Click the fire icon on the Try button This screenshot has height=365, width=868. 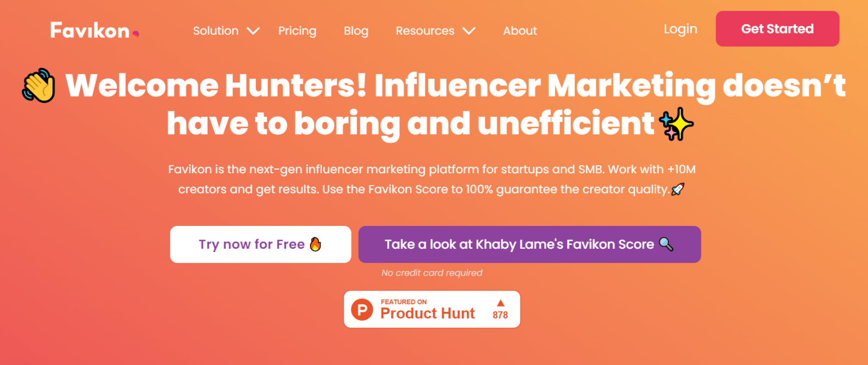coord(315,244)
